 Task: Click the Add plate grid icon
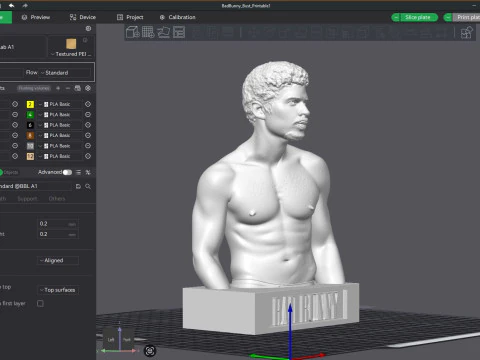pyautogui.click(x=148, y=32)
